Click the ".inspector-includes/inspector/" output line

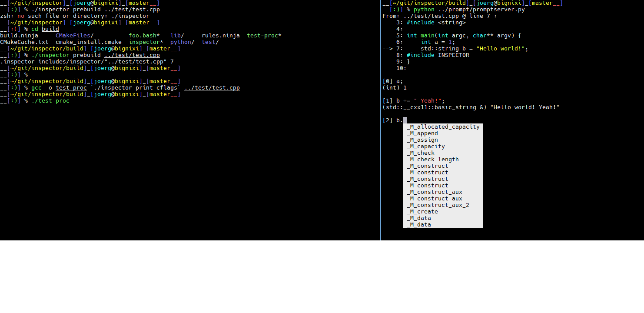click(87, 62)
